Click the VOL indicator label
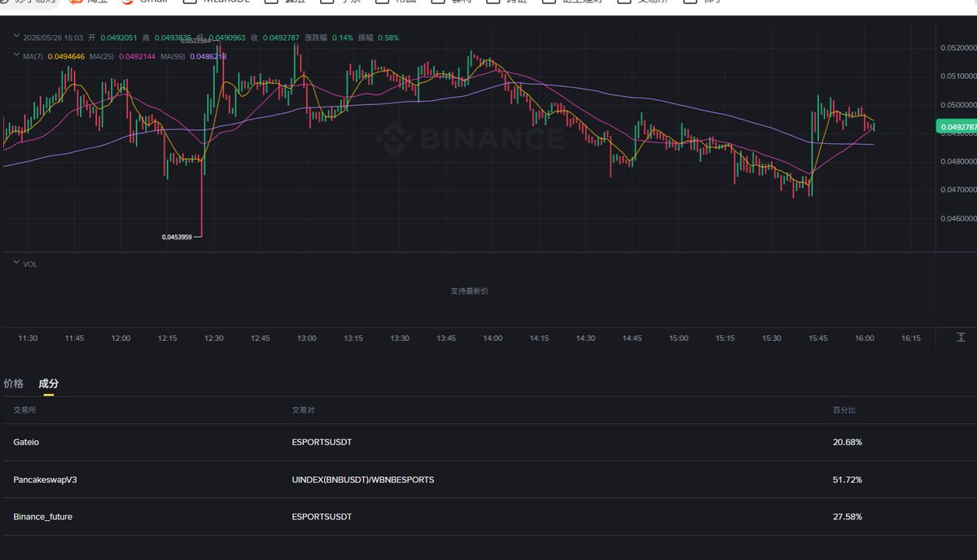Image resolution: width=977 pixels, height=560 pixels. [30, 265]
